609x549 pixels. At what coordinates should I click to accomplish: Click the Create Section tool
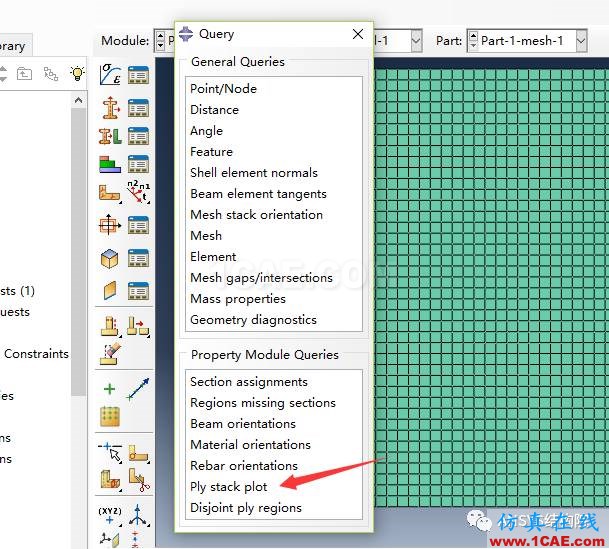pos(110,108)
